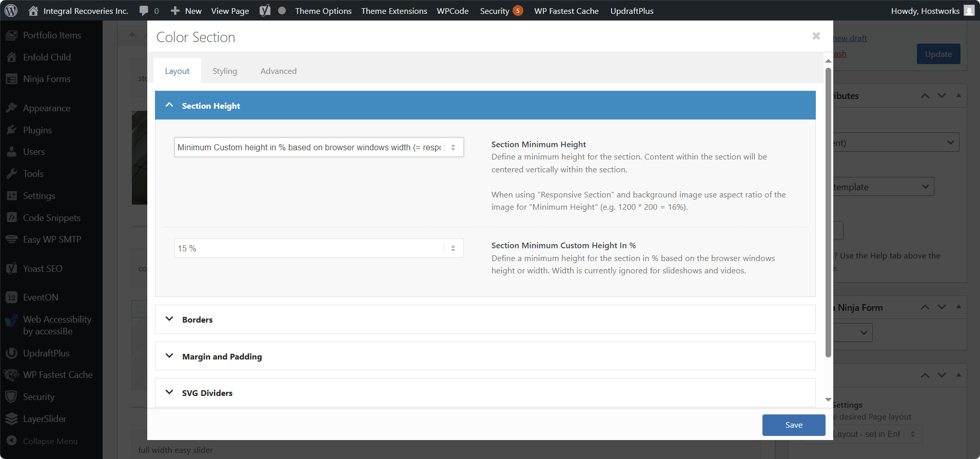The image size is (980, 459).
Task: Click the Save button
Action: pyautogui.click(x=793, y=425)
